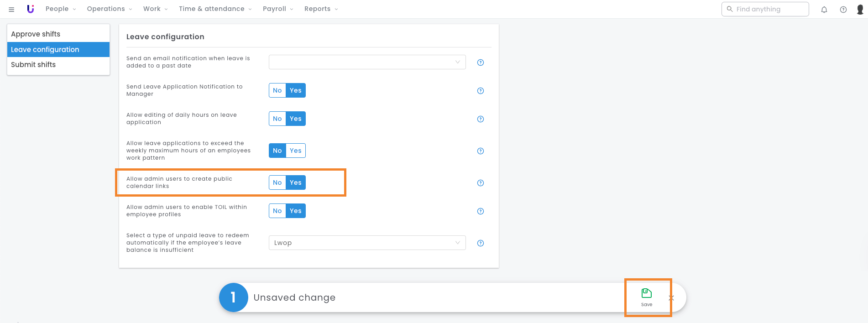Viewport: 868px width, 323px height.
Task: Show help for TOIL setting
Action: click(480, 211)
